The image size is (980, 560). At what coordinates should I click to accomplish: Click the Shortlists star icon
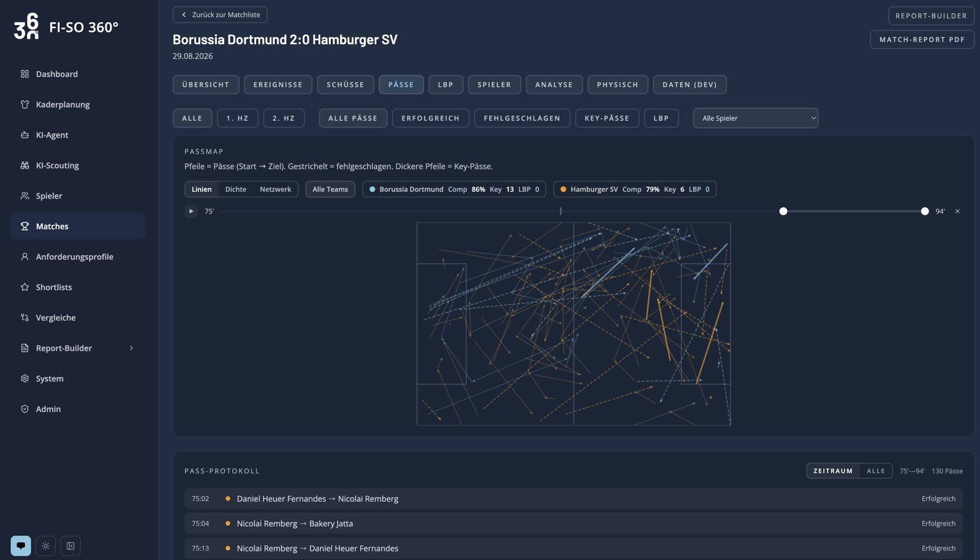(x=24, y=287)
